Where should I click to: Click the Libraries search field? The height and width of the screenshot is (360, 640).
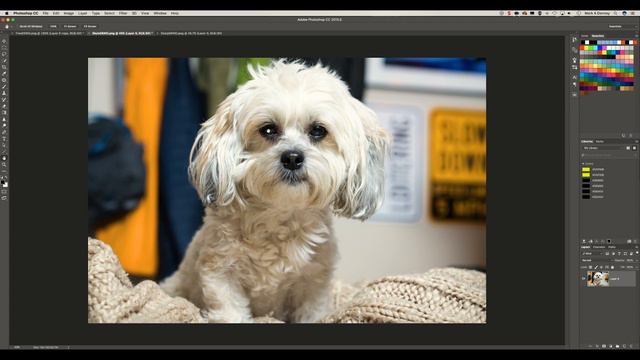(607, 155)
